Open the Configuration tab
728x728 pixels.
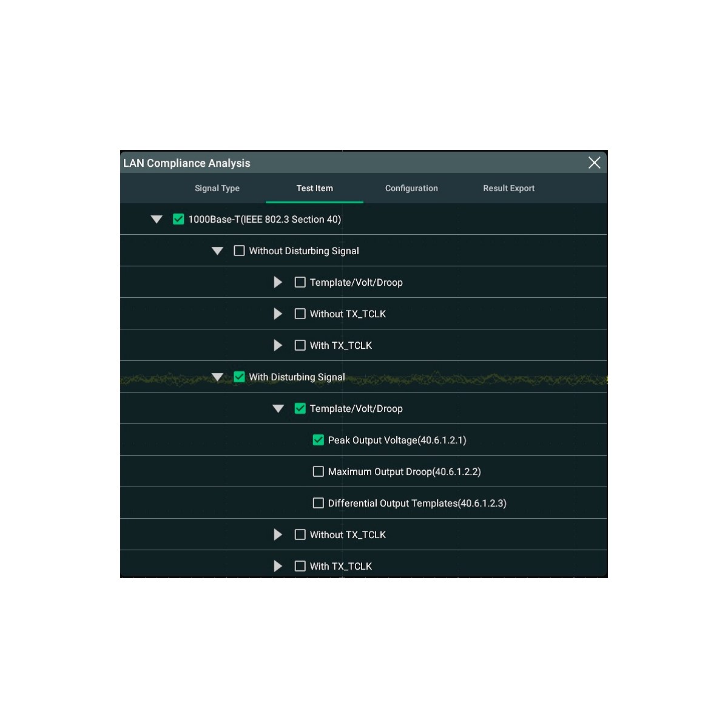tap(411, 188)
